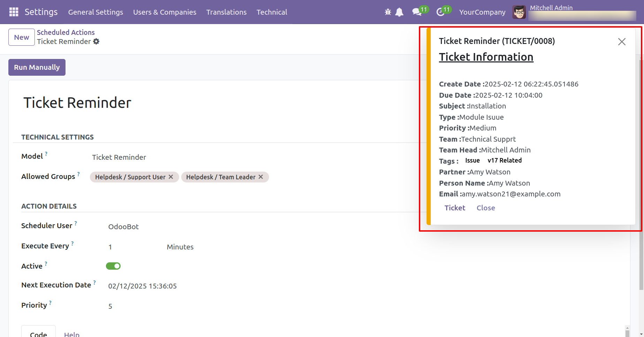This screenshot has height=337, width=644.
Task: Click the Next Execution Date field
Action: click(143, 286)
